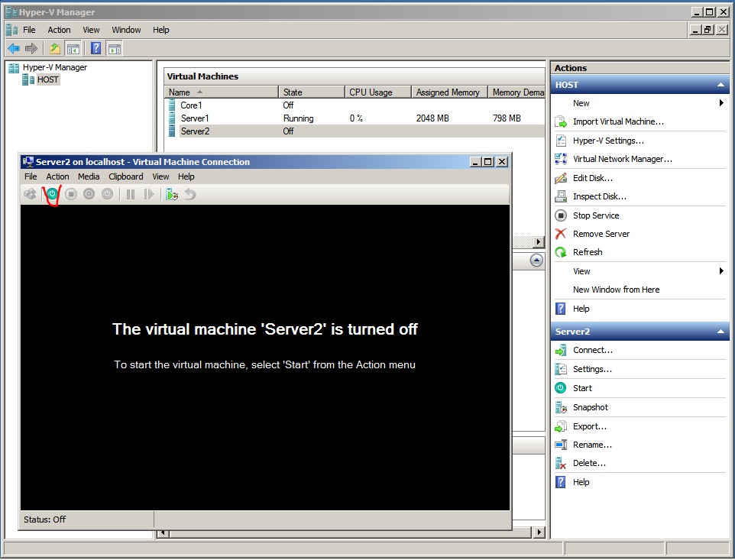This screenshot has width=735, height=560.
Task: Expand the New submenu arrow in Actions
Action: tap(721, 103)
